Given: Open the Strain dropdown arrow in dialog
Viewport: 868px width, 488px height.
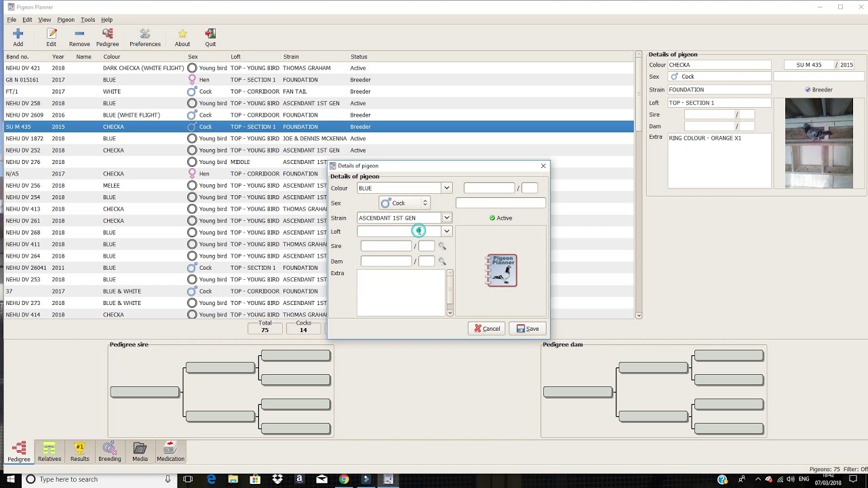Looking at the screenshot, I should tap(446, 218).
